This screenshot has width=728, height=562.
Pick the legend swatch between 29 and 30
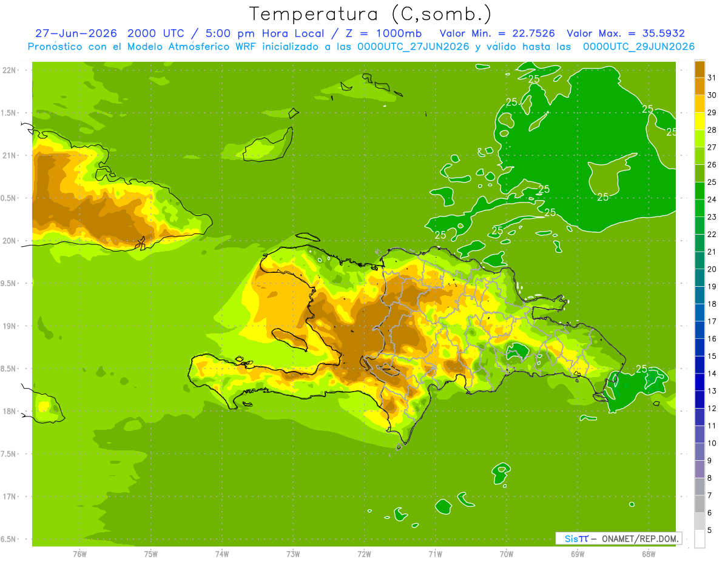click(699, 104)
